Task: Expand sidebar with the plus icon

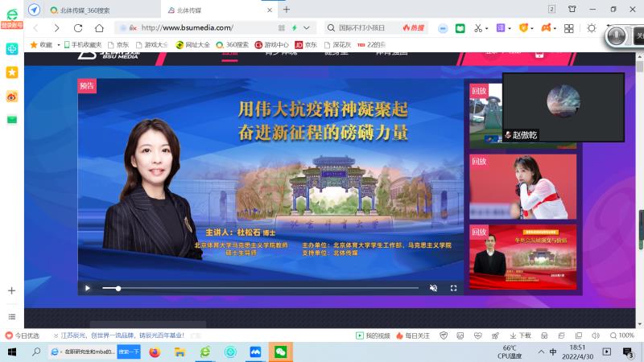Action: (11, 290)
